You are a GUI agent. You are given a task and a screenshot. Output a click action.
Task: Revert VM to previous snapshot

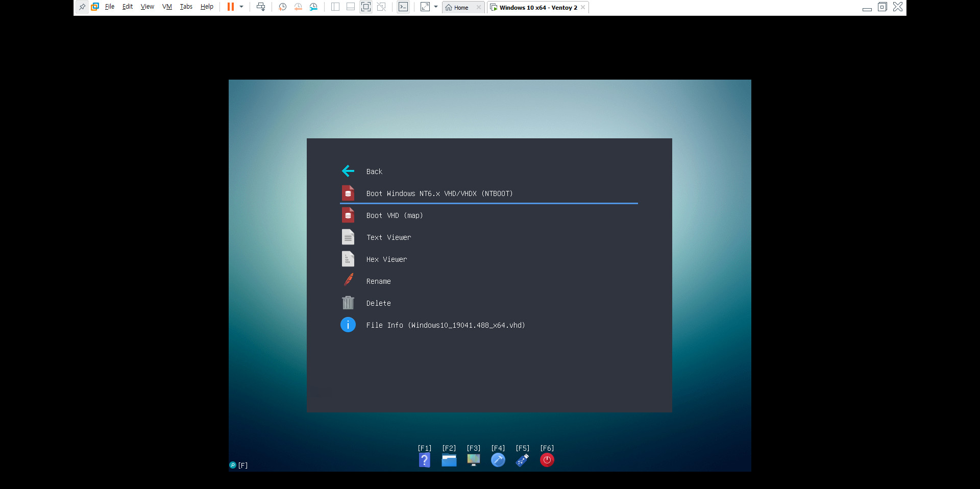coord(298,7)
